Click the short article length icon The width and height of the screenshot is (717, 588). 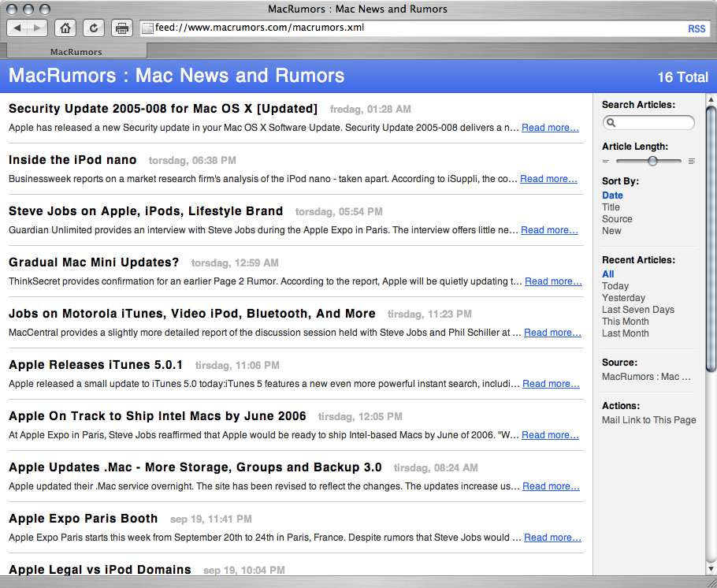pyautogui.click(x=606, y=161)
